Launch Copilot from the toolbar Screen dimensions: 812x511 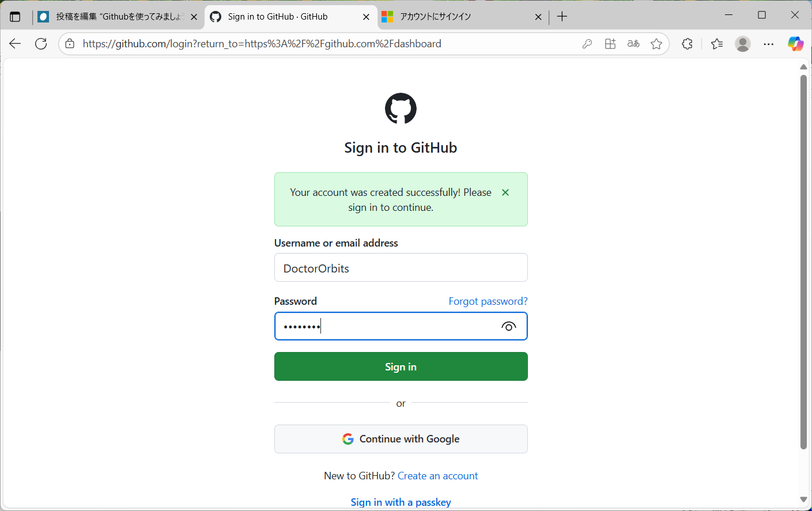795,44
